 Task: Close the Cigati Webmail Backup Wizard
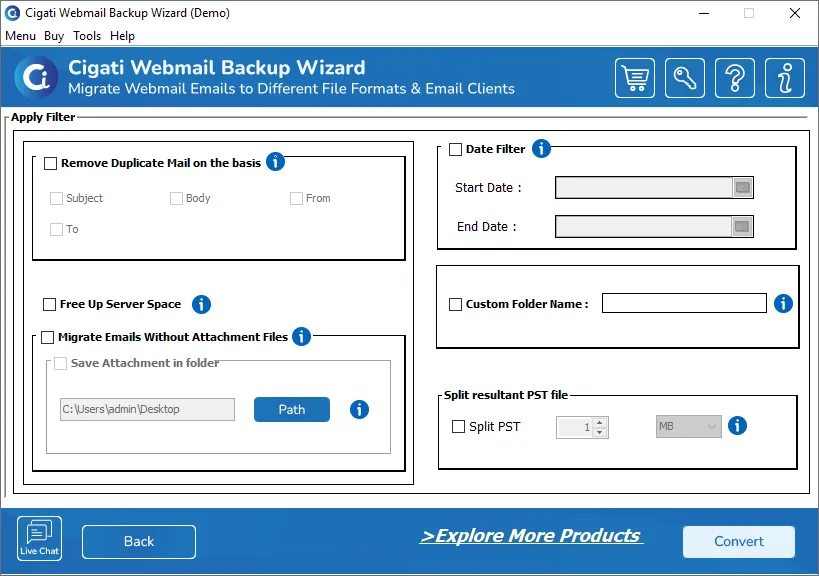[795, 13]
